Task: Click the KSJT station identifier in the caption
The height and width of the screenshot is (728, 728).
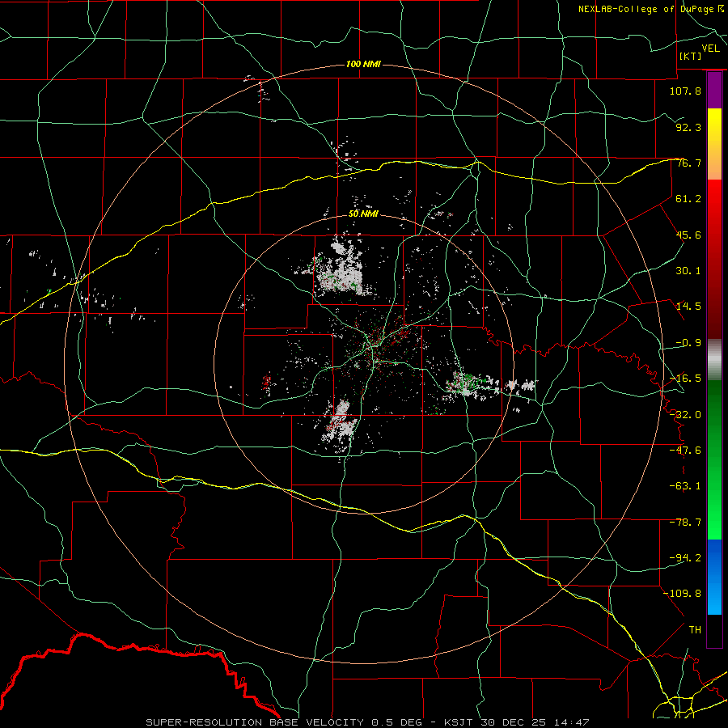Action: coord(459,722)
